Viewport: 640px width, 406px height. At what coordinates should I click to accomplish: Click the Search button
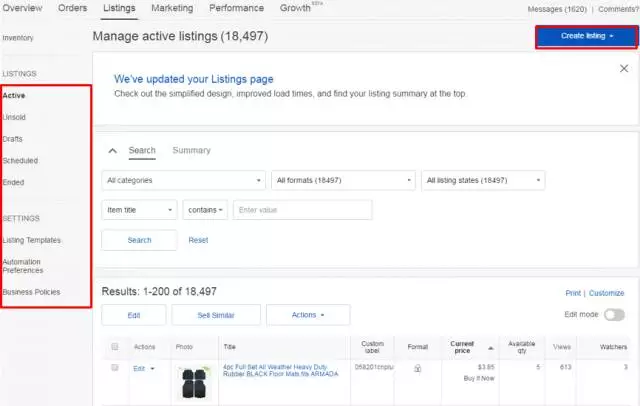139,240
